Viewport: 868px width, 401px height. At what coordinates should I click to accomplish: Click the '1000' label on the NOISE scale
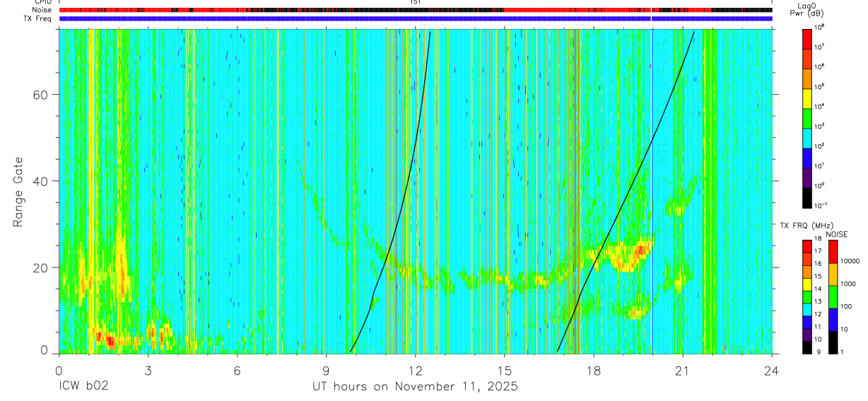pyautogui.click(x=848, y=284)
